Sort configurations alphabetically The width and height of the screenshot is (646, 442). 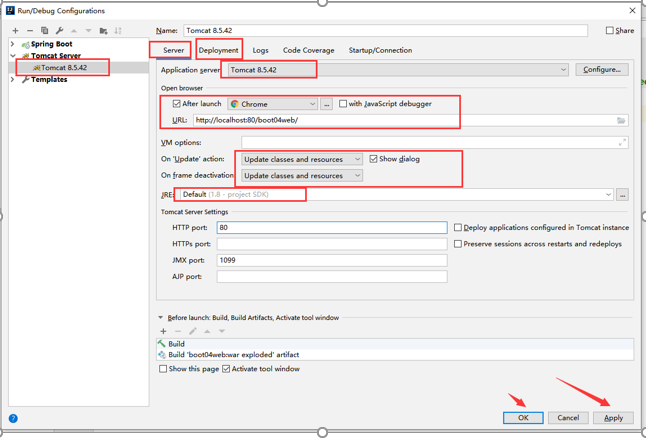pos(118,30)
